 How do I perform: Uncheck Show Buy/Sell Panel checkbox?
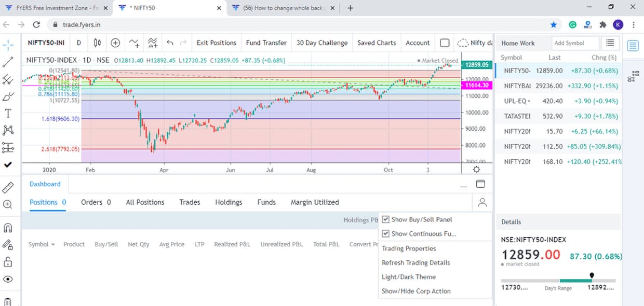pos(385,219)
